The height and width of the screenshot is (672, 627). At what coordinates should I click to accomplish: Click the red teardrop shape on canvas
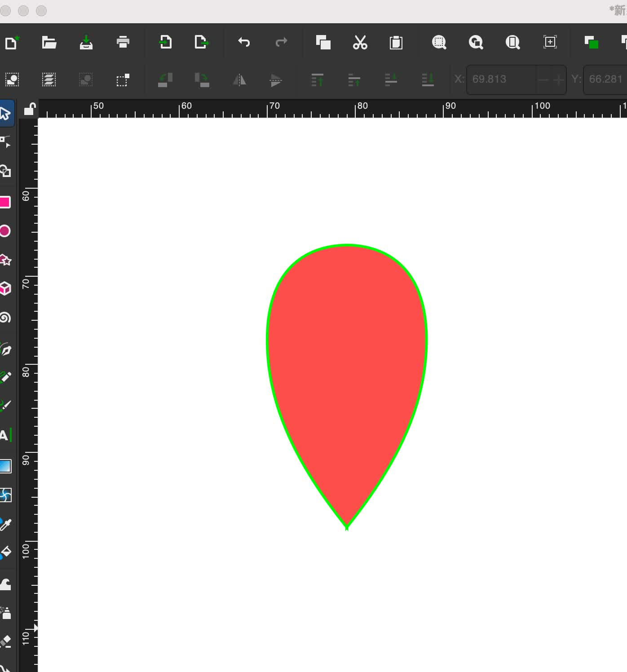coord(347,359)
